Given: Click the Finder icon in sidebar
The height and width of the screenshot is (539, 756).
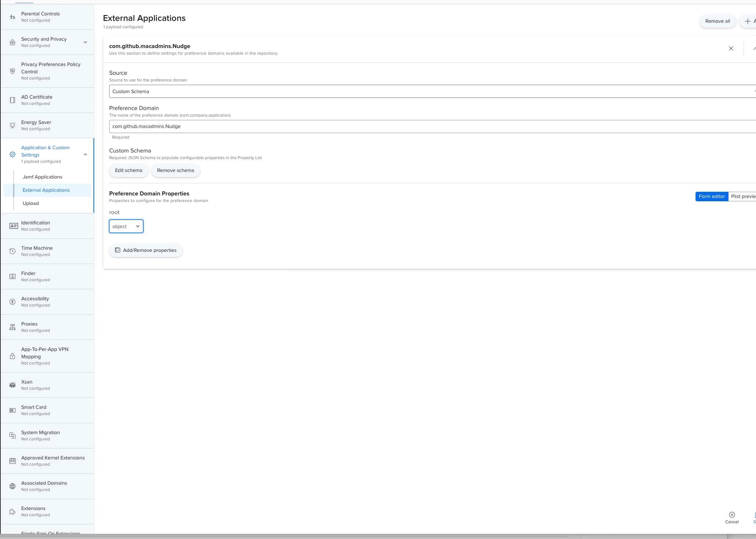Looking at the screenshot, I should click(12, 276).
